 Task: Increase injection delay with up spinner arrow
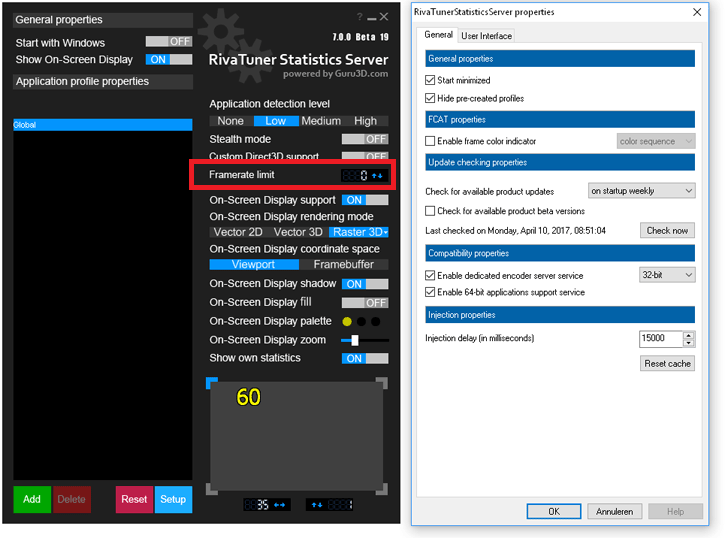tap(688, 335)
